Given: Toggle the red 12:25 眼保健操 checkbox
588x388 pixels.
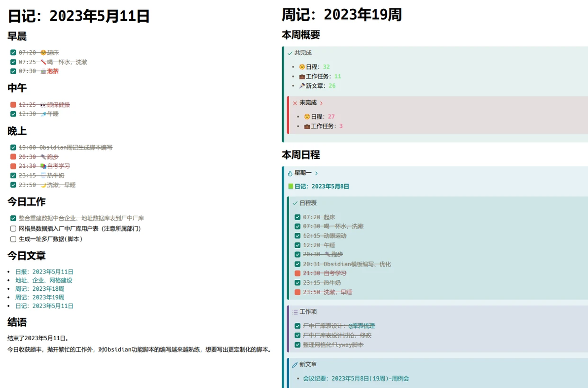Looking at the screenshot, I should click(13, 105).
